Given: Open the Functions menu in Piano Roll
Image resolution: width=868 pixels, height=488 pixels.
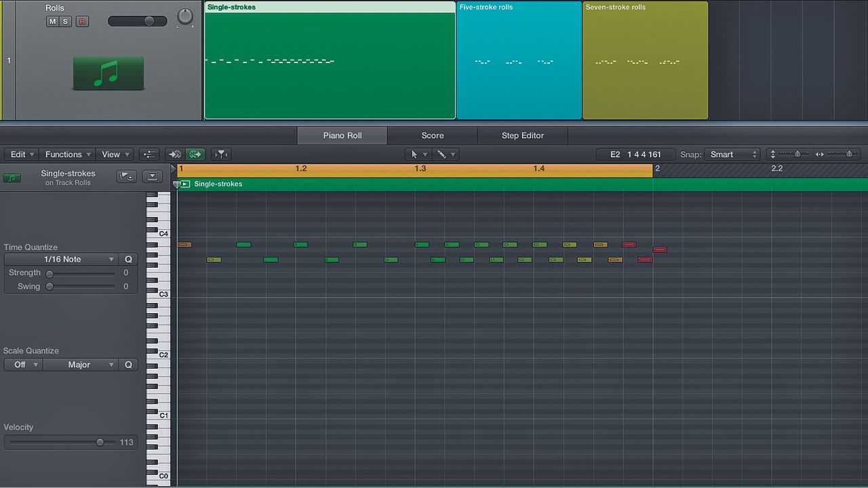Looking at the screenshot, I should (68, 155).
